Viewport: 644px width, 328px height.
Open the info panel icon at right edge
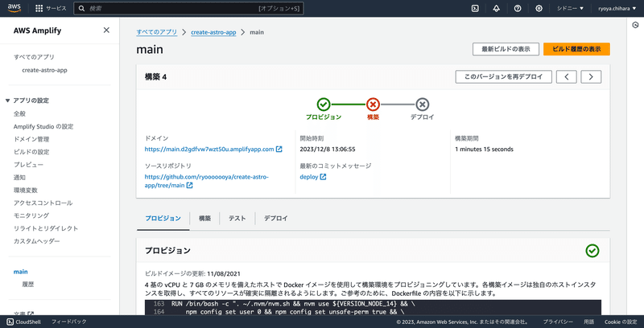click(635, 26)
